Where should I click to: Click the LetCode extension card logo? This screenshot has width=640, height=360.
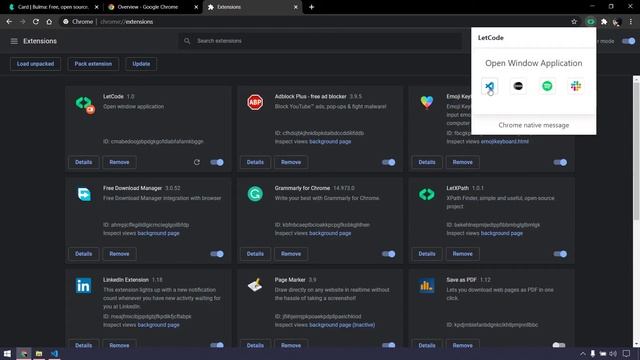click(x=85, y=104)
